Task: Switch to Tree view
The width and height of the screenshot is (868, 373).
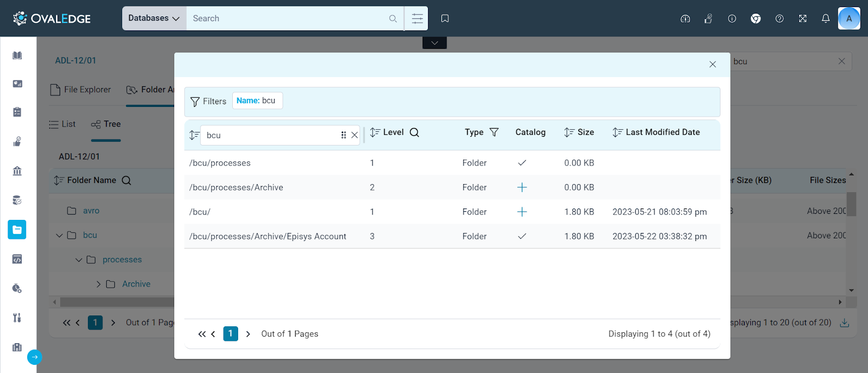Action: (106, 124)
